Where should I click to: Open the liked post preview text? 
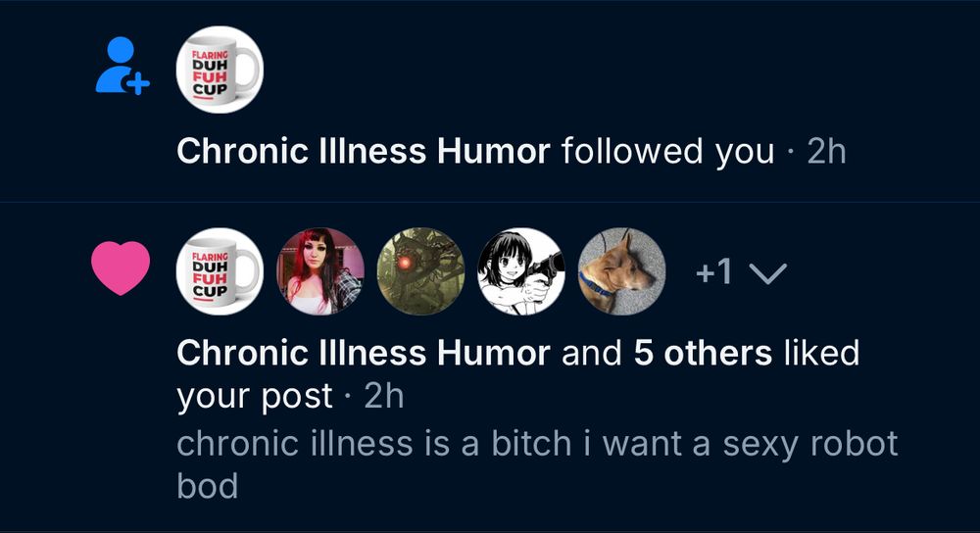[x=537, y=464]
